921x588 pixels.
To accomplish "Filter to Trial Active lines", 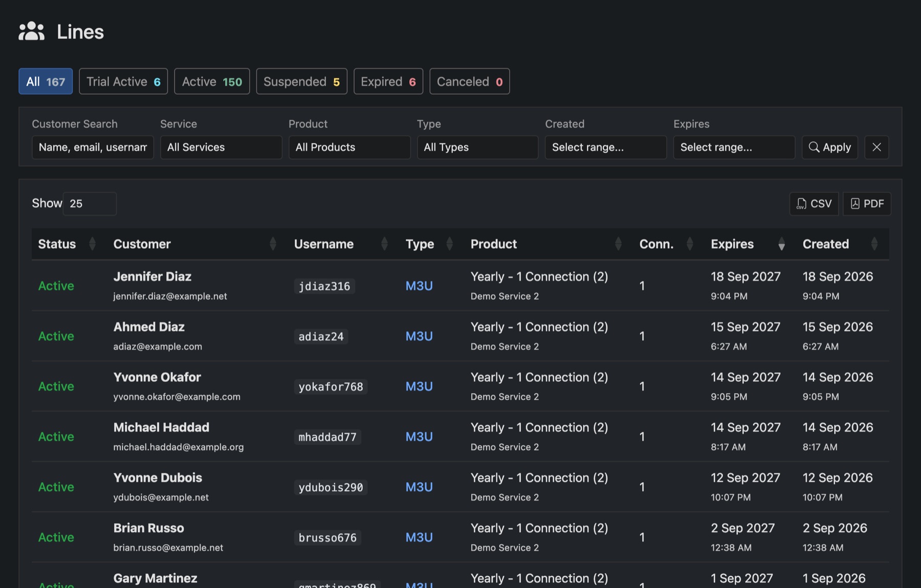I will (123, 81).
